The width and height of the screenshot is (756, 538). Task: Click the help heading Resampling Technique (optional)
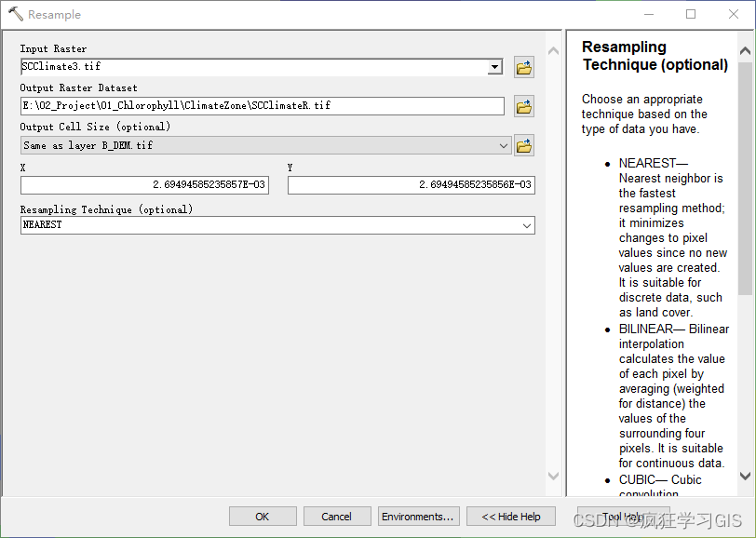[655, 56]
